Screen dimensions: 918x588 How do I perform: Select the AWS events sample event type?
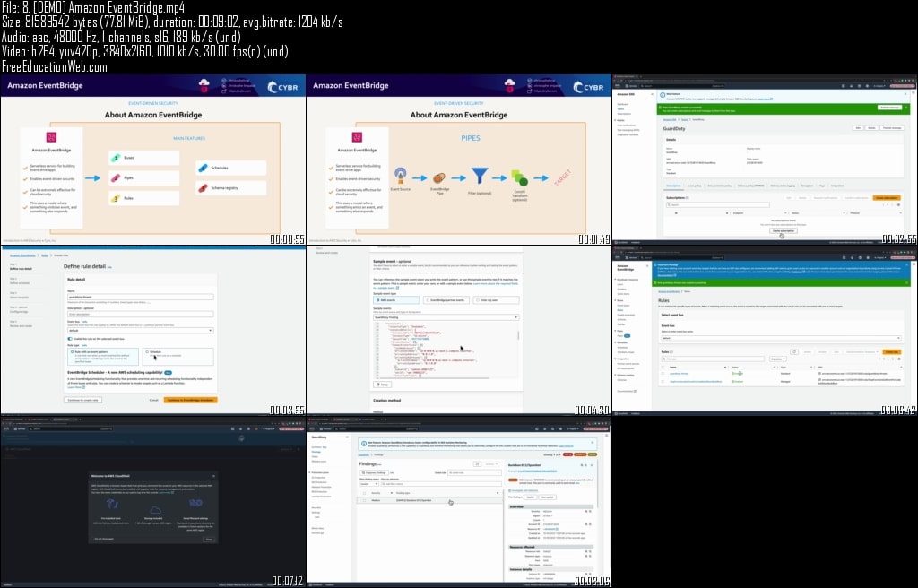pyautogui.click(x=396, y=300)
